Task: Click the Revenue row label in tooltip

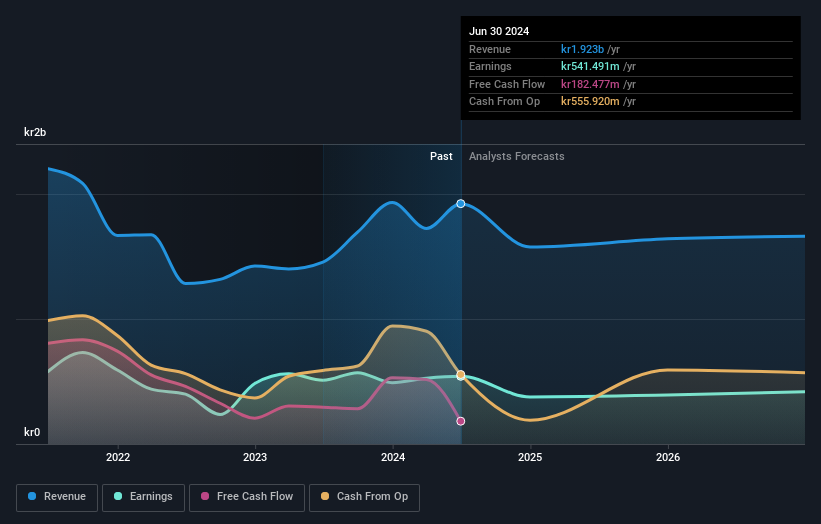Action: [x=490, y=49]
